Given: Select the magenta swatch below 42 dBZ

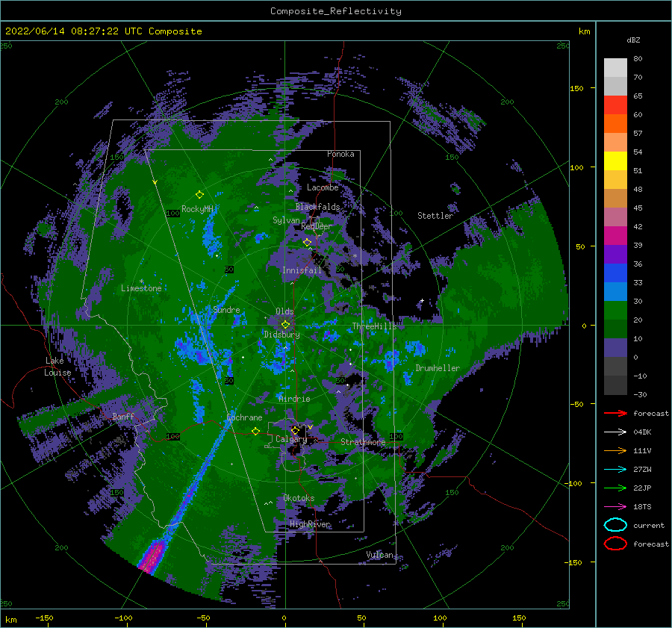Looking at the screenshot, I should coord(615,235).
